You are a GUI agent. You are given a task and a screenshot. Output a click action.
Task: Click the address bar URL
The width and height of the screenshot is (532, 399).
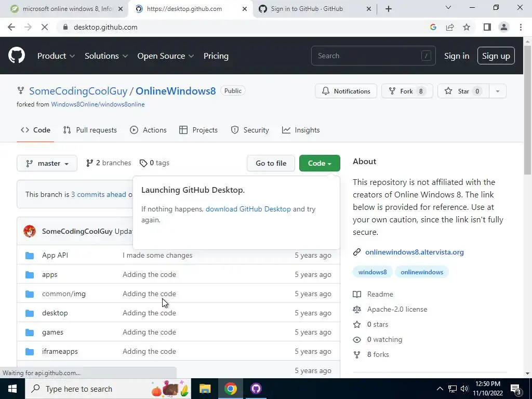(x=105, y=27)
